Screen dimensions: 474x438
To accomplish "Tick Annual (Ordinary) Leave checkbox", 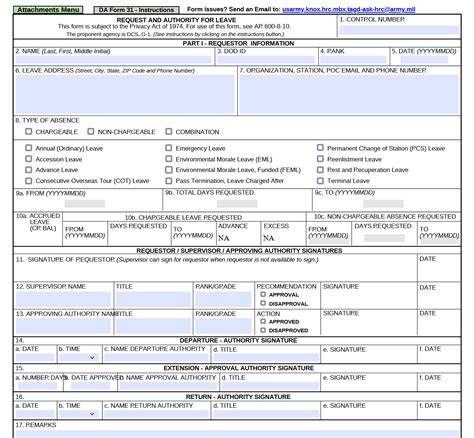I will pos(29,148).
